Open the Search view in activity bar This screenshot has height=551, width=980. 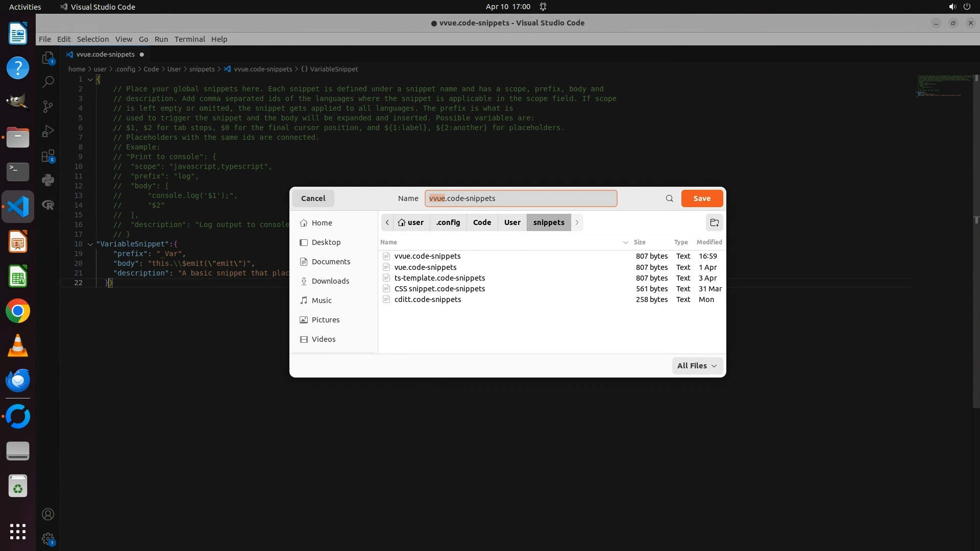(x=48, y=82)
